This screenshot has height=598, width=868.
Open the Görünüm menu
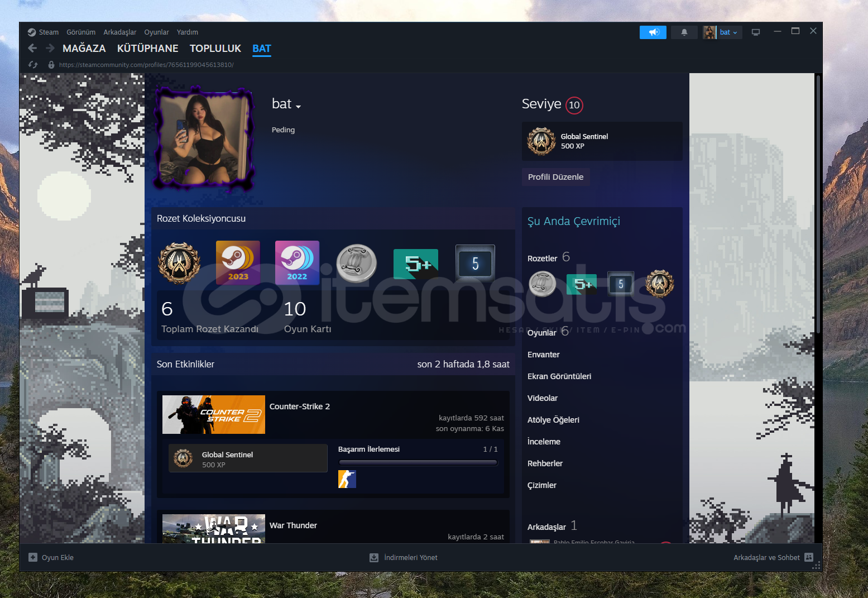point(81,32)
